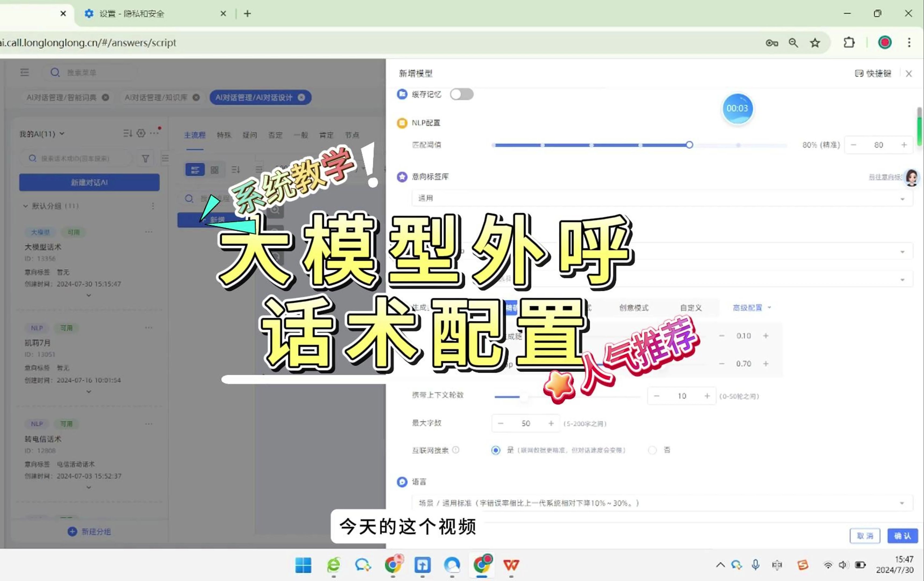Increase 携带上下文轮数 value of 10

point(707,396)
